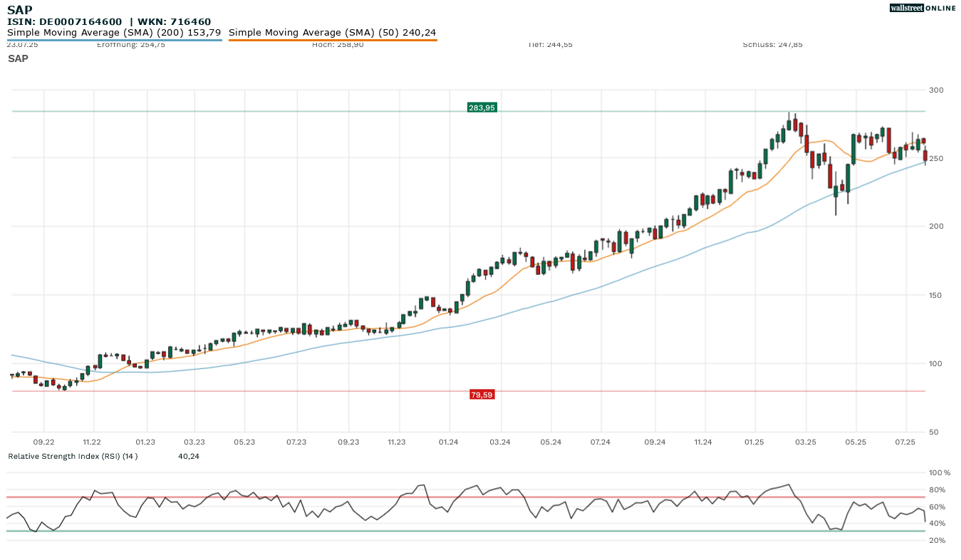
Task: Select the SMA (50) legend label
Action: [333, 33]
